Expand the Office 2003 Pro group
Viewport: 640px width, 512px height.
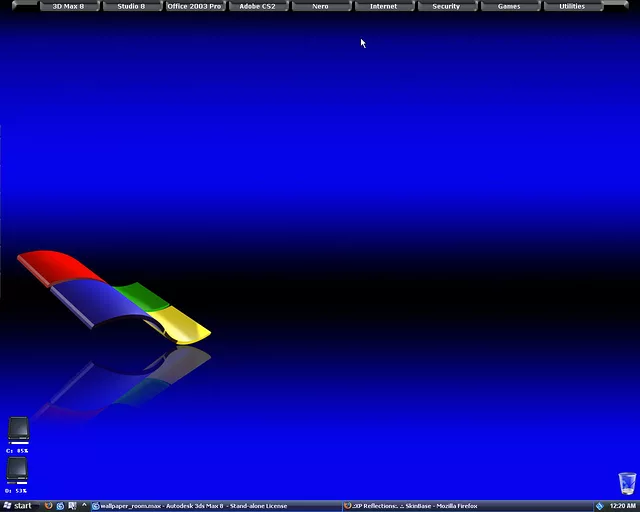point(194,6)
